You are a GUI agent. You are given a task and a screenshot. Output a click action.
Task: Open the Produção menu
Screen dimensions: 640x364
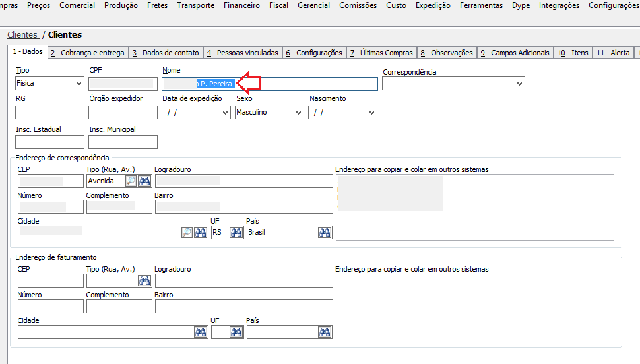pyautogui.click(x=121, y=5)
